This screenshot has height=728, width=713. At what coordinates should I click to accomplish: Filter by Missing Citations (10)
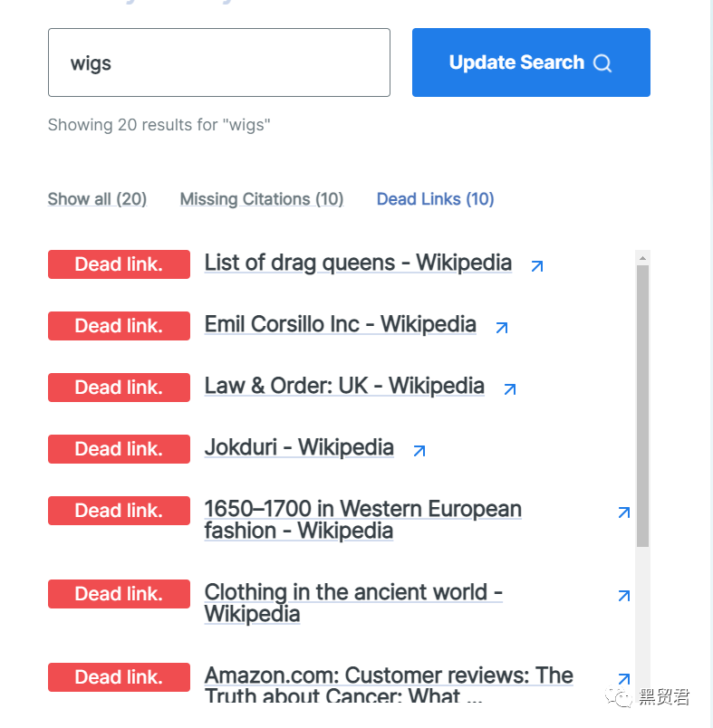tap(262, 199)
